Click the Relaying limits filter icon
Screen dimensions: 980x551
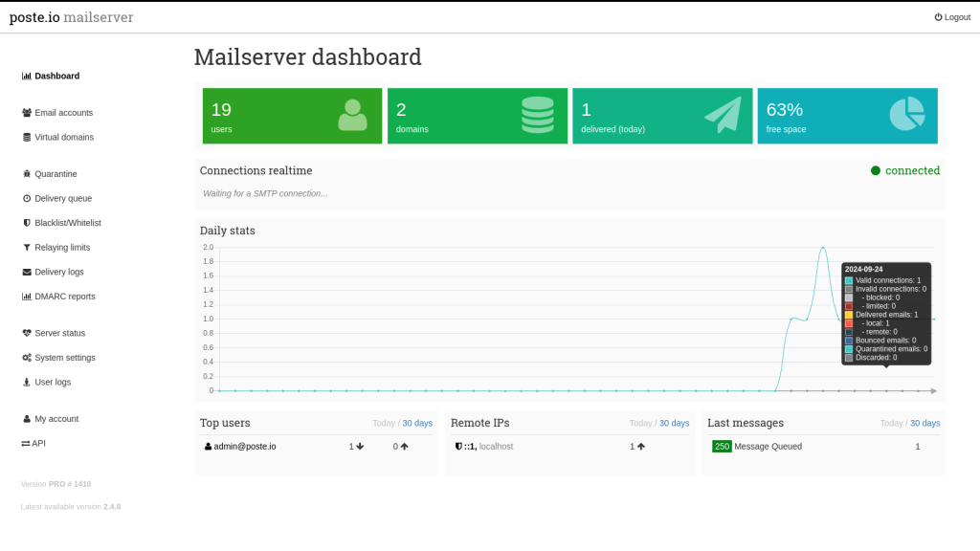(x=26, y=248)
